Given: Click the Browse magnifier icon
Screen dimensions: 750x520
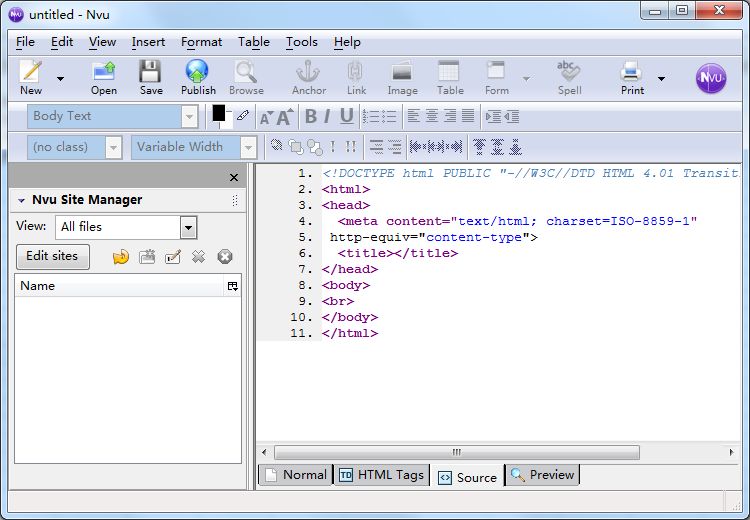Looking at the screenshot, I should (x=246, y=77).
